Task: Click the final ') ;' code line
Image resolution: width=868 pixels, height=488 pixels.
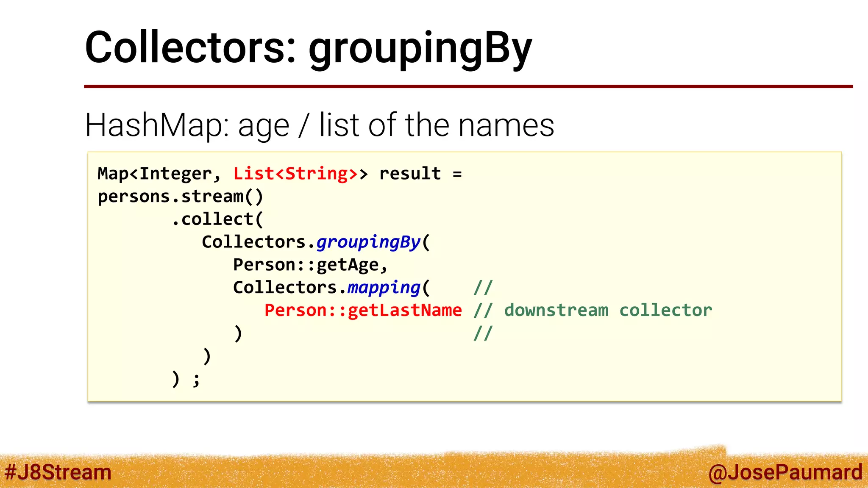Action: click(186, 379)
